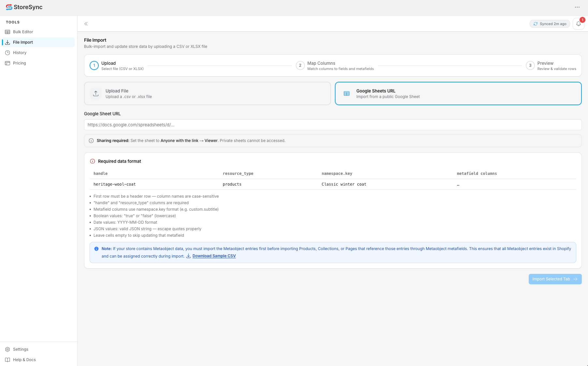Click the Download Sample CSV link
This screenshot has height=366, width=588.
pos(214,256)
